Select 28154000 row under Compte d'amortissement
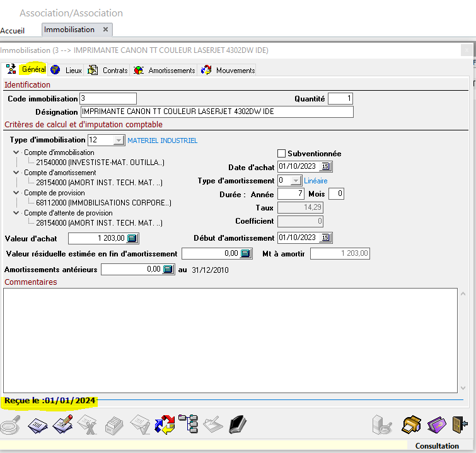The image size is (476, 453). click(99, 182)
